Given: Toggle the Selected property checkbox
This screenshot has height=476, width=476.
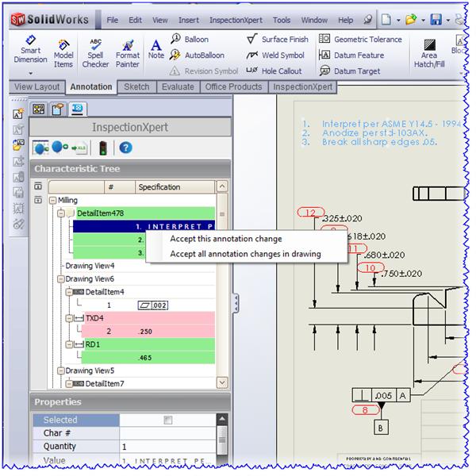Looking at the screenshot, I should (x=168, y=420).
